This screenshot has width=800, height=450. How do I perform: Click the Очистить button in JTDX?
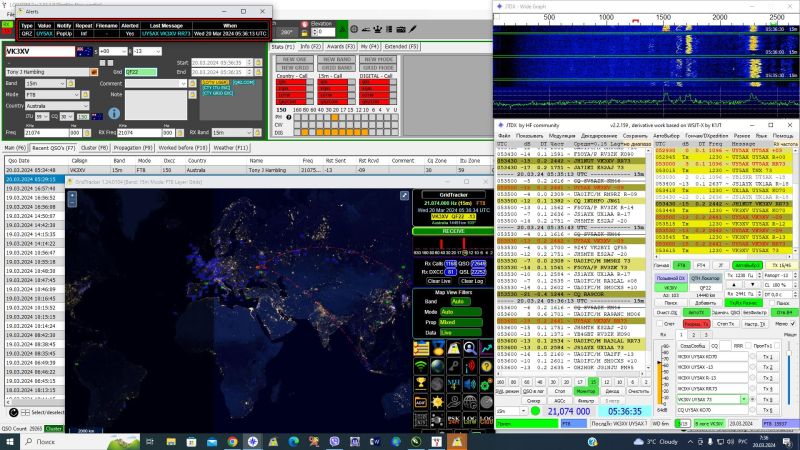pos(638,391)
